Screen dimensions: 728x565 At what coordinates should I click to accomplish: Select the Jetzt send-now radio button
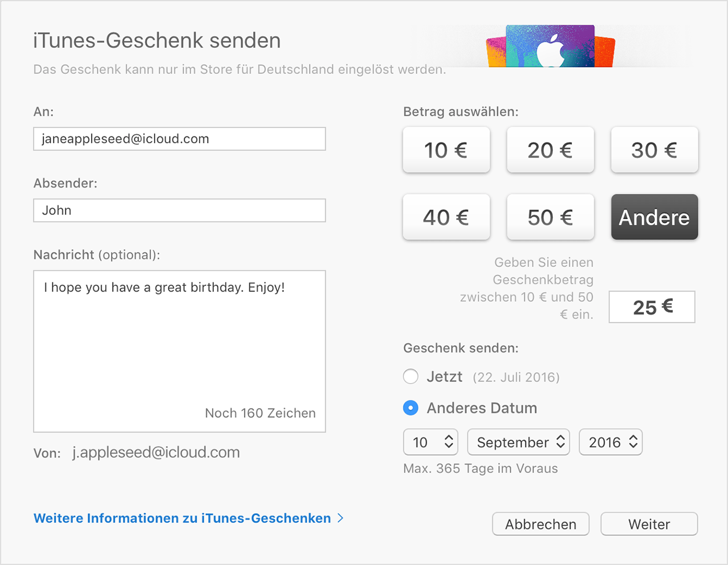[411, 377]
